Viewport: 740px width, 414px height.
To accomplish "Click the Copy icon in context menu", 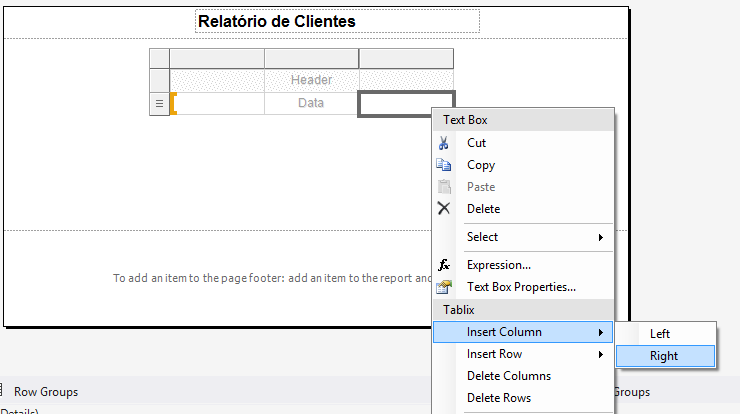I will click(444, 165).
